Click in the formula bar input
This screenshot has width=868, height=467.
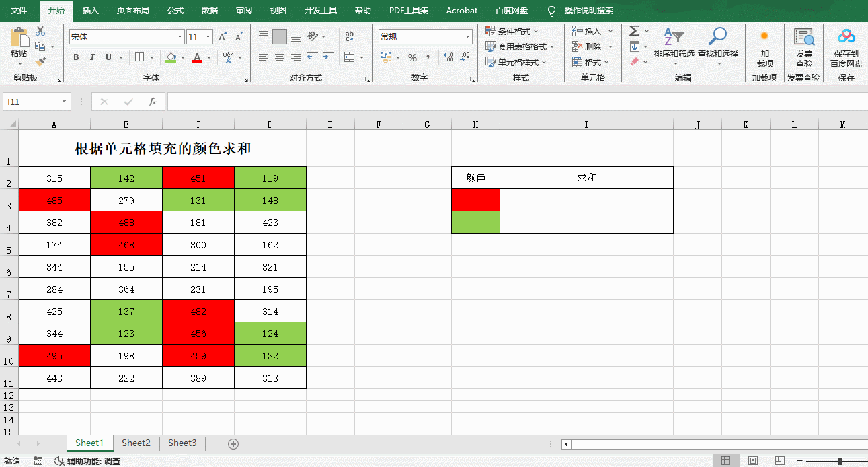516,102
